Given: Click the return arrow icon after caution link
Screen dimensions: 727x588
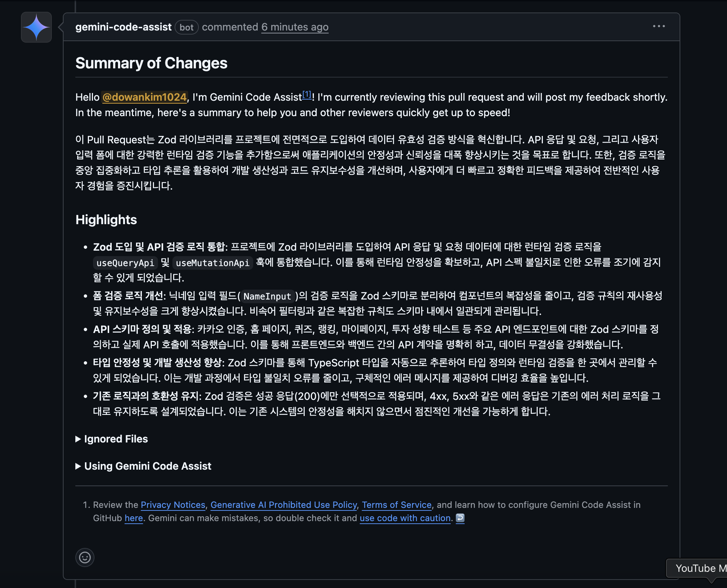Looking at the screenshot, I should 459,519.
